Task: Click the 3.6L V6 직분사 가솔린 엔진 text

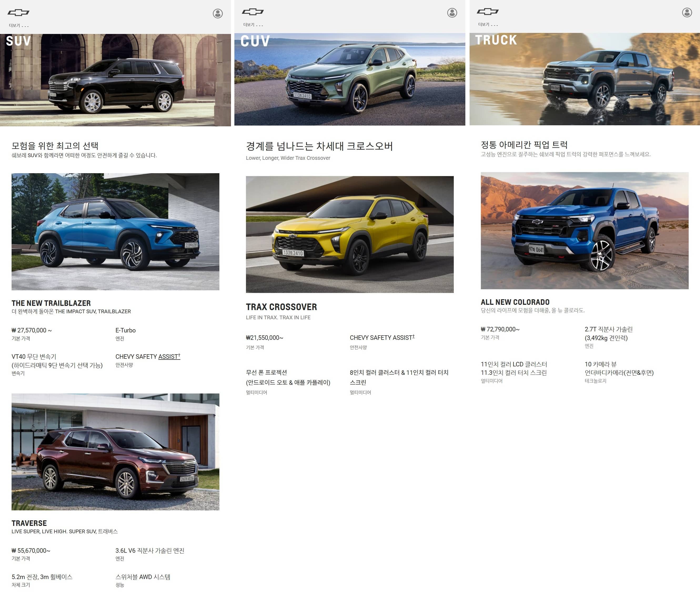Action: tap(150, 551)
